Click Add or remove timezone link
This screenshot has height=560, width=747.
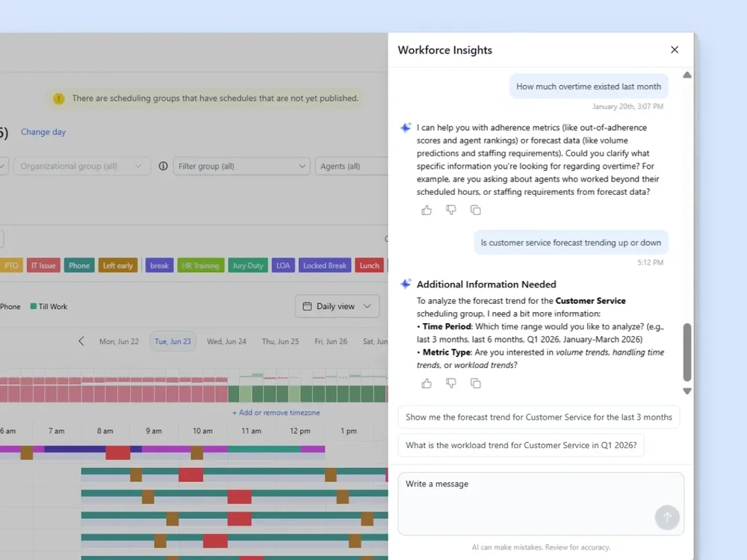tap(276, 412)
